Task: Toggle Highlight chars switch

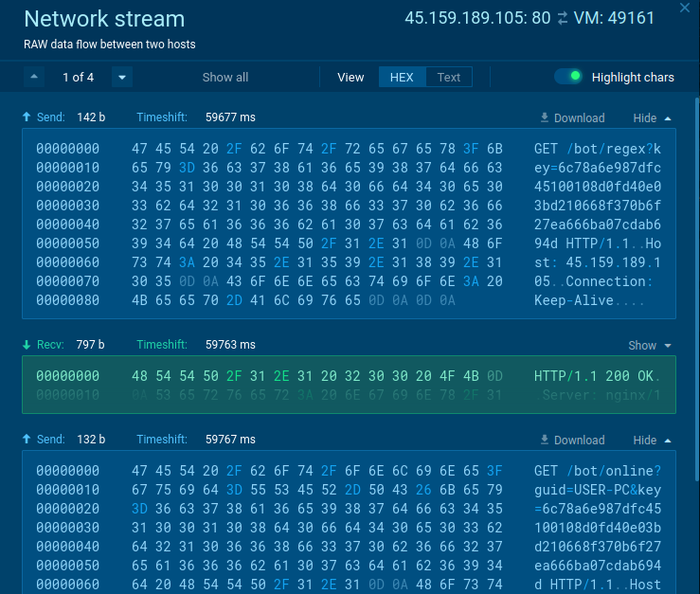Action: click(x=567, y=77)
